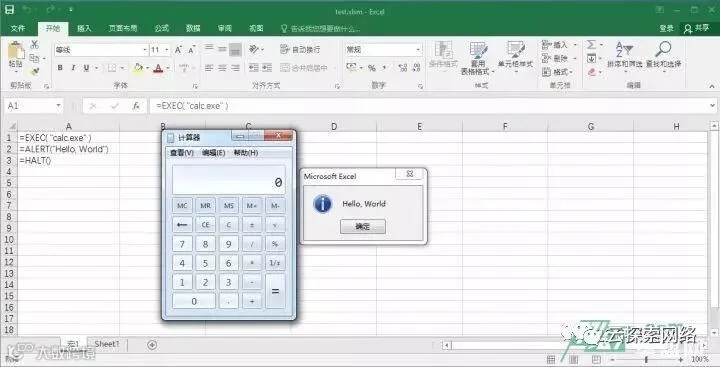
Task: Click the text orientation icon
Action: 254,49
